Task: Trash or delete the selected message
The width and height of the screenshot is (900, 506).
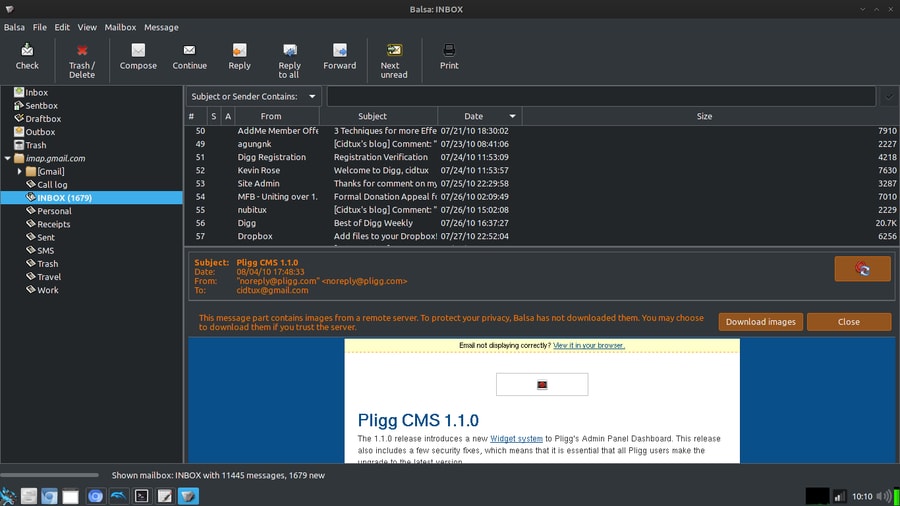Action: point(82,61)
